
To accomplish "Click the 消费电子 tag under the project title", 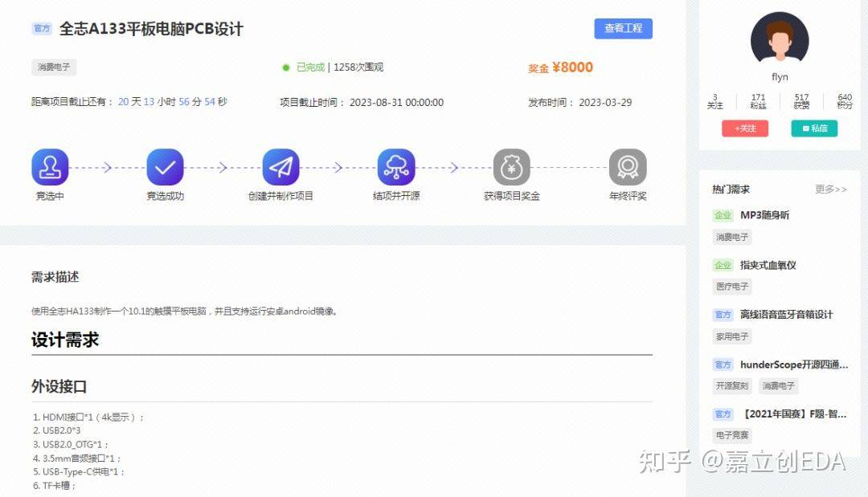I will [x=54, y=67].
